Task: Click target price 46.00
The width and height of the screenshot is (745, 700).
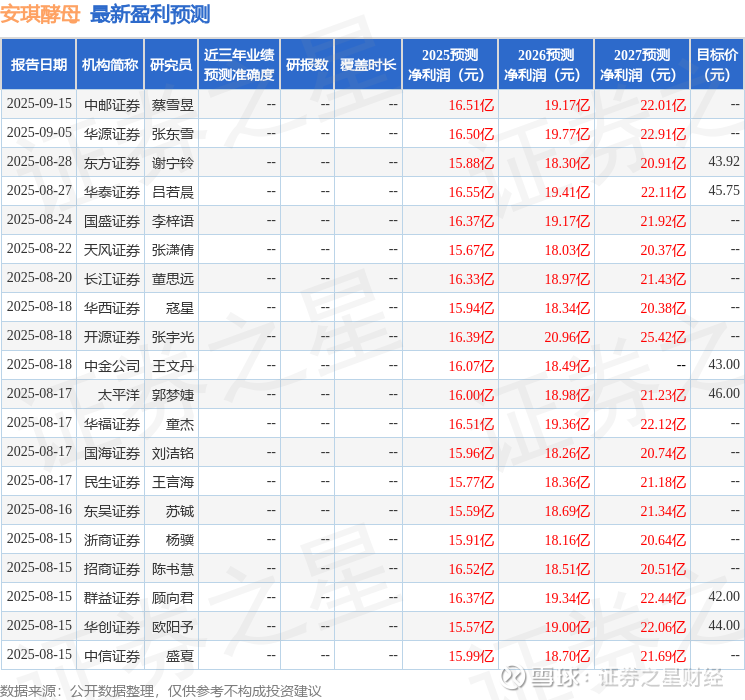Action: click(x=724, y=393)
